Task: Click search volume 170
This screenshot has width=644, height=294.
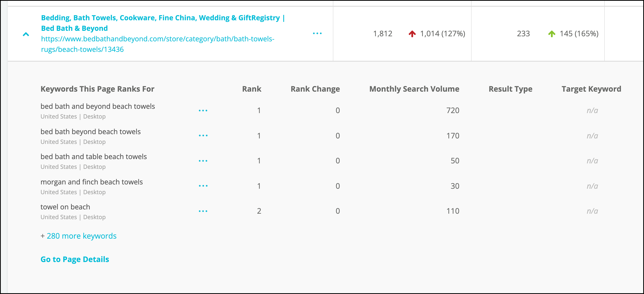Action: tap(453, 136)
